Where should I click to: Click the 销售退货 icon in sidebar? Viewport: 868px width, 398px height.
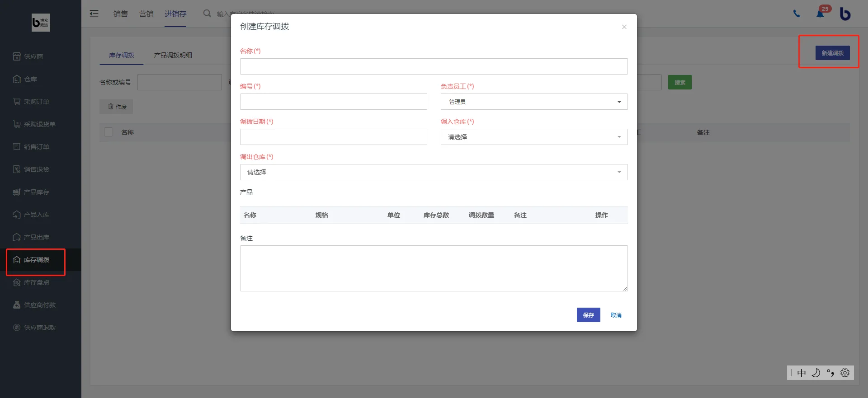(17, 169)
